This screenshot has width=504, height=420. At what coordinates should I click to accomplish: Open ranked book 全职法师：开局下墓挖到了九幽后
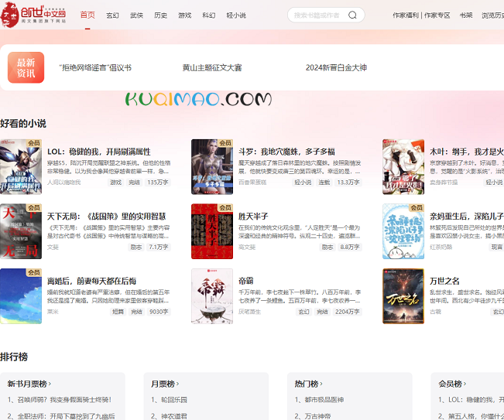pos(61,416)
